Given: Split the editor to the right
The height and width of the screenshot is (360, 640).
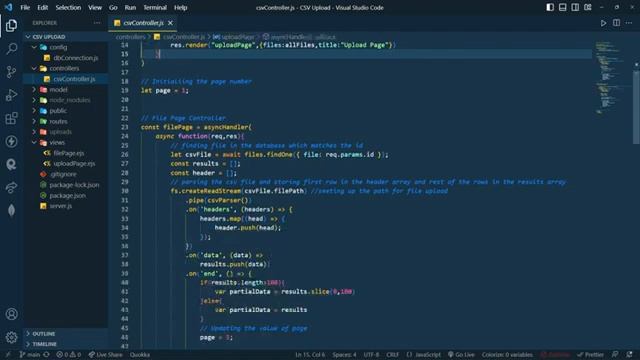Looking at the screenshot, I should point(616,23).
